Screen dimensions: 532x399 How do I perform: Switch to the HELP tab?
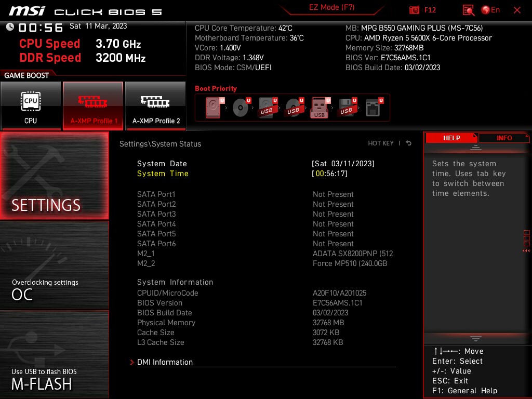[451, 138]
